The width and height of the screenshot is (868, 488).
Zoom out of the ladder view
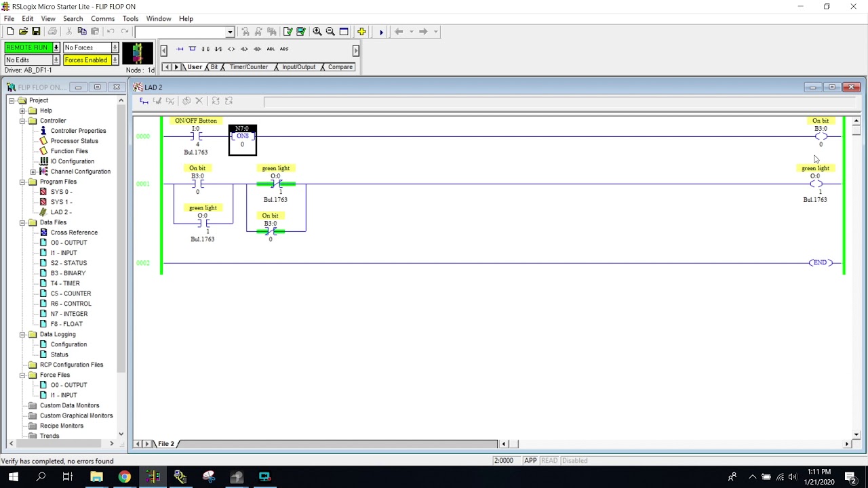[x=330, y=32]
